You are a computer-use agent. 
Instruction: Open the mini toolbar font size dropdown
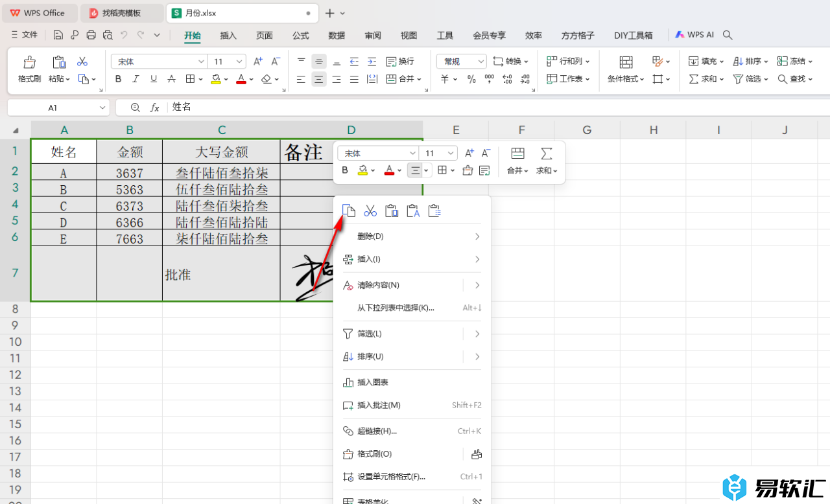click(451, 154)
